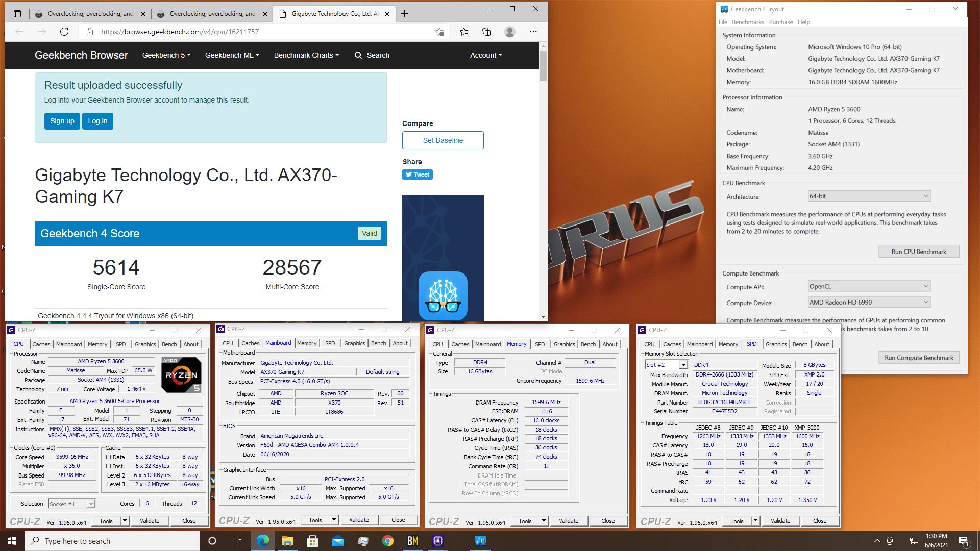980x551 pixels.
Task: Click the Geekbench icon on the taskbar
Action: 480,541
